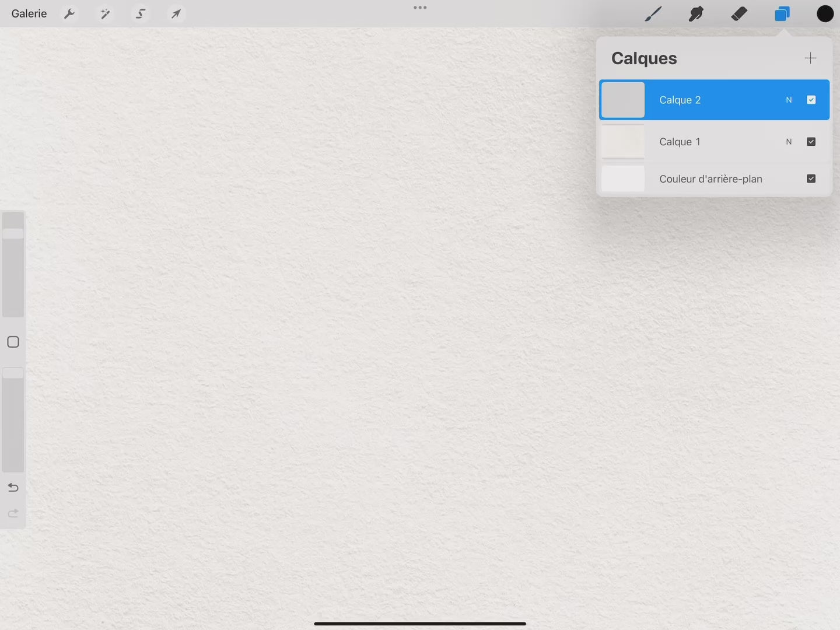Tap the undo arrow
The width and height of the screenshot is (840, 630).
[x=13, y=487]
